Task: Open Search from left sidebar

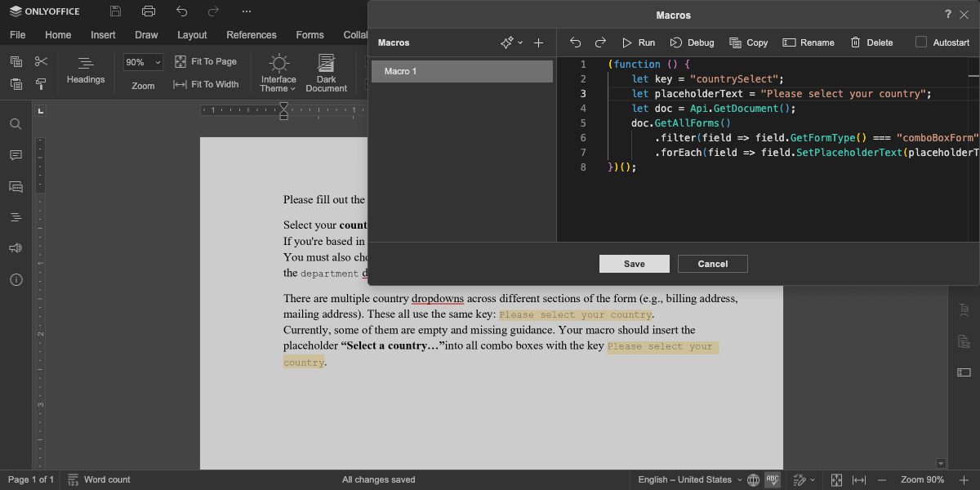Action: point(16,124)
